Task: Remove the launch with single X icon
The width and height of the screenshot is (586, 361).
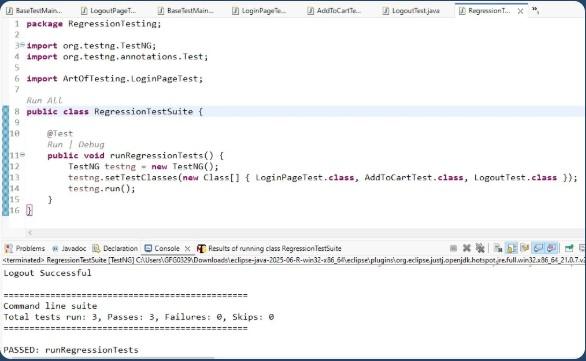Action: click(x=466, y=248)
